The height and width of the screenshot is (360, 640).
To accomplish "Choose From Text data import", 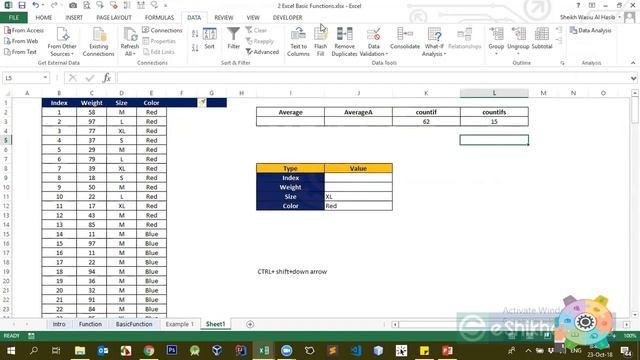I will point(20,52).
